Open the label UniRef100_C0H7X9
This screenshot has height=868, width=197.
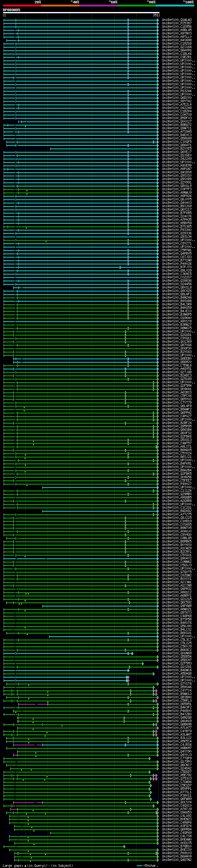(177, 115)
